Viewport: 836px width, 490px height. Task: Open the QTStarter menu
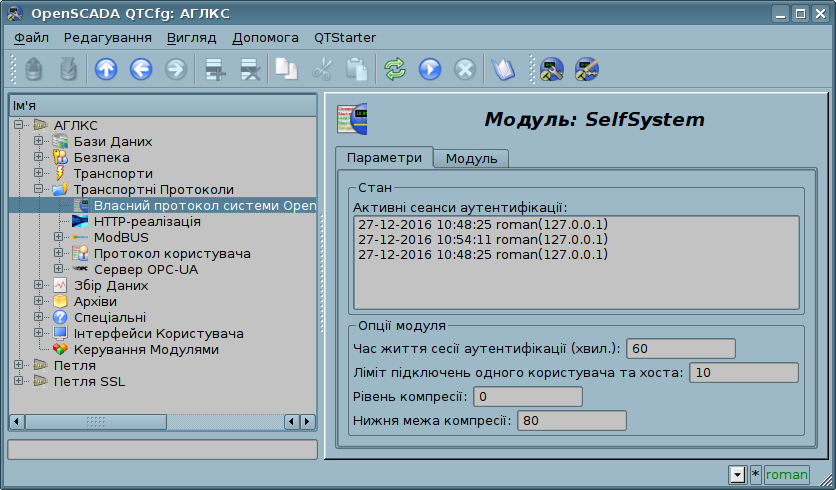[345, 38]
